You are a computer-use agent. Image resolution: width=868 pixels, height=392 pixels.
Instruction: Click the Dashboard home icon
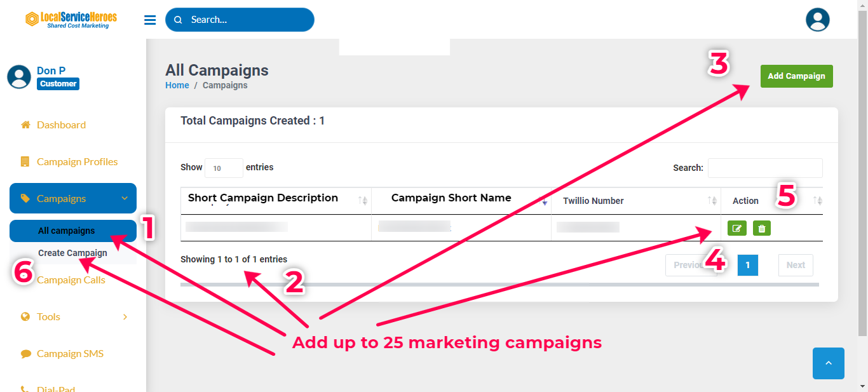(25, 125)
